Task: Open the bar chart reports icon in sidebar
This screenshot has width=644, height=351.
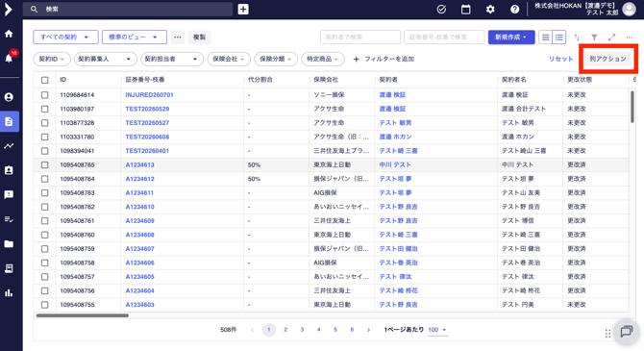Action: click(9, 293)
